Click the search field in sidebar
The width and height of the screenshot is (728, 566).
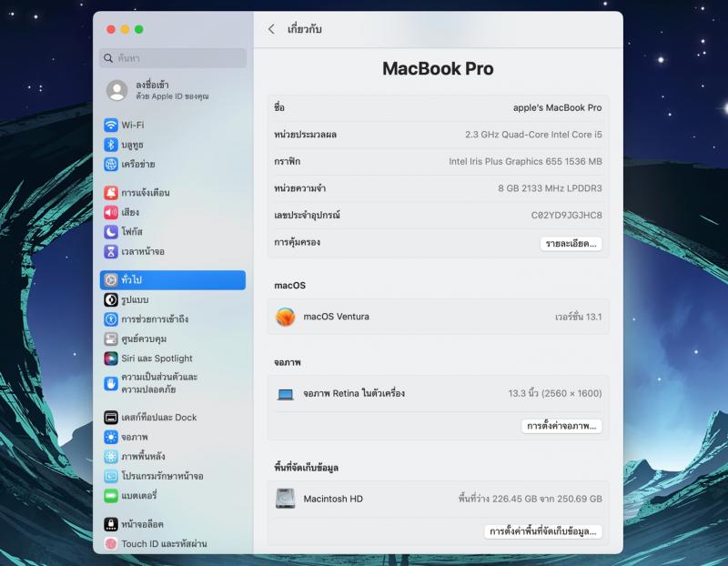173,58
